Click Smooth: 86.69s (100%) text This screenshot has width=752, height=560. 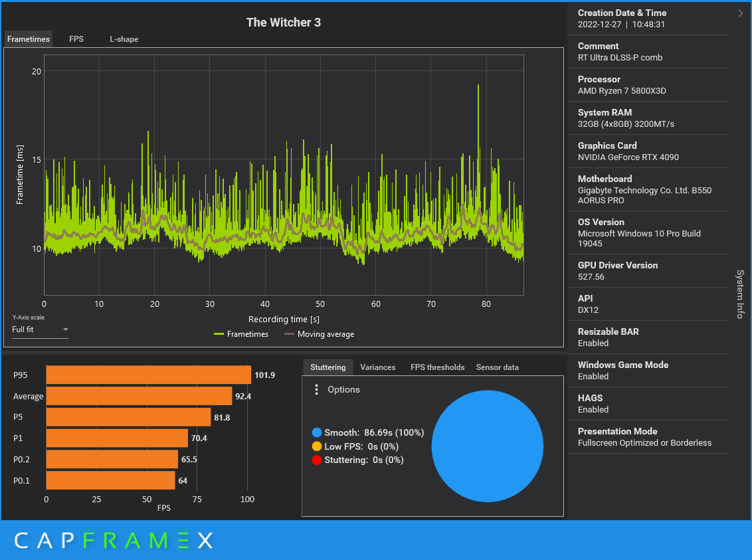pyautogui.click(x=374, y=432)
